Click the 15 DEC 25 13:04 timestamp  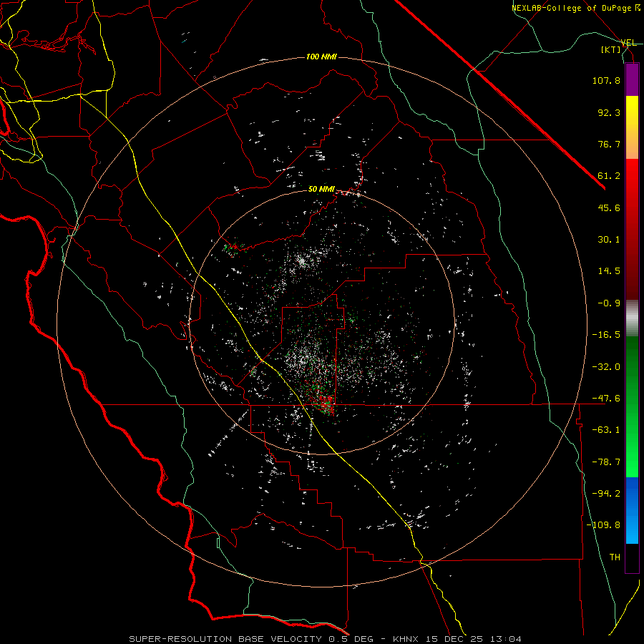click(473, 639)
